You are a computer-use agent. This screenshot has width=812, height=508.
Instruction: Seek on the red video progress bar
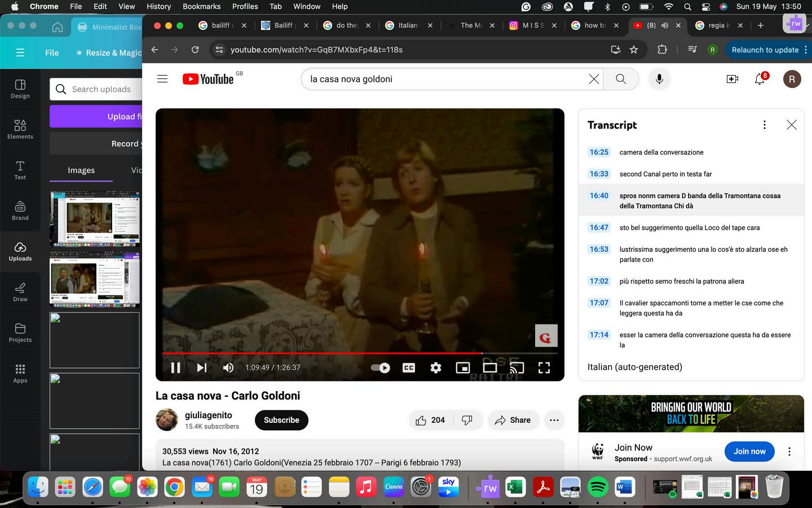(360, 353)
